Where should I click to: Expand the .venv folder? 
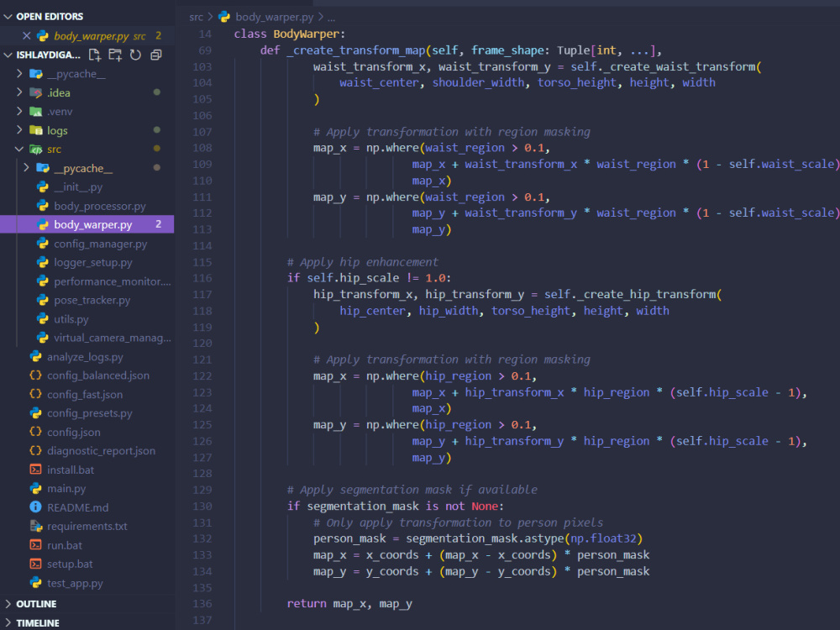(x=19, y=112)
